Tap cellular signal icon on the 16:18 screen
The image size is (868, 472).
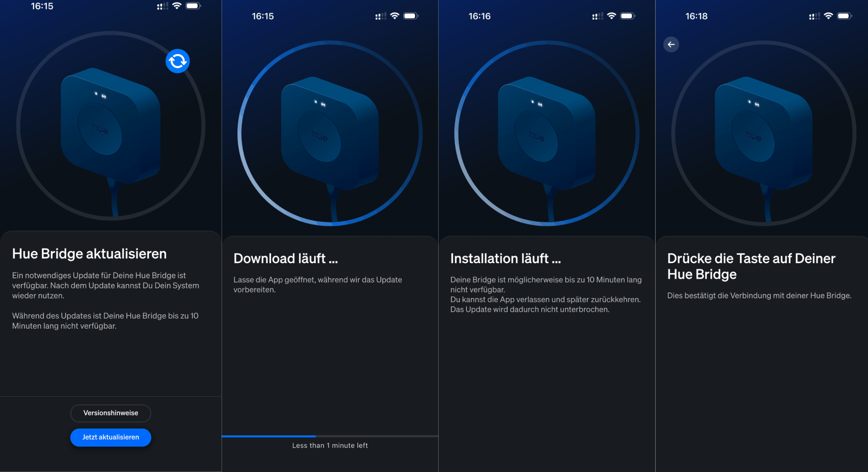coord(814,16)
